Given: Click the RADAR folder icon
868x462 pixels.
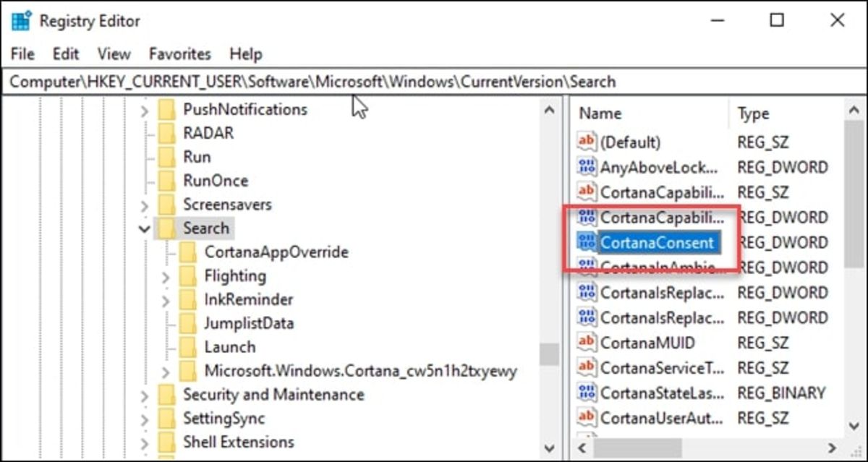Looking at the screenshot, I should pos(167,134).
